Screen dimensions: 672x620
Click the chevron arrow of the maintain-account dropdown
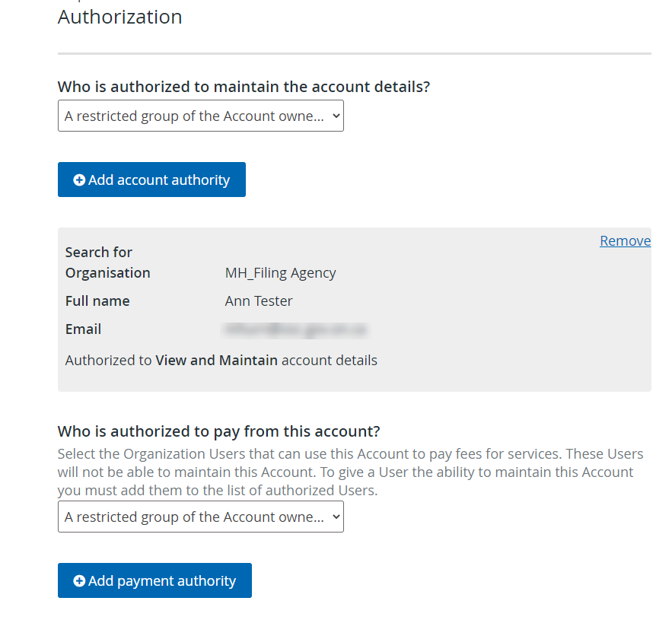[x=336, y=116]
